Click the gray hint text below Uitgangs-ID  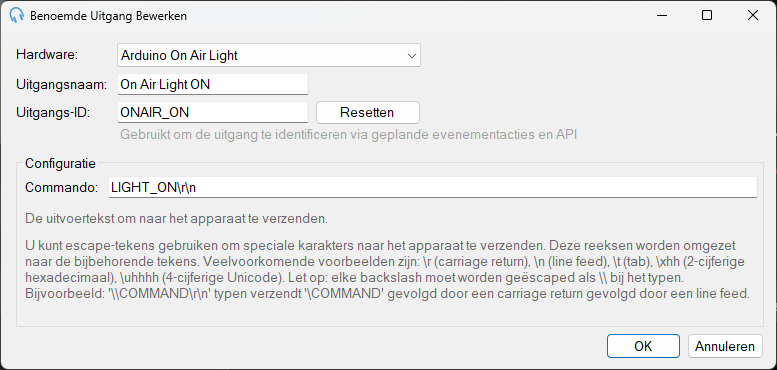coord(349,134)
